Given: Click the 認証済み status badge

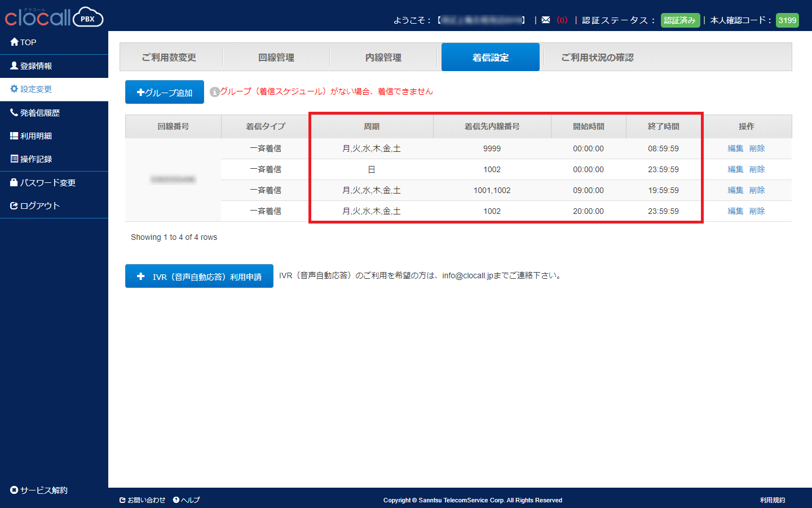Looking at the screenshot, I should tap(680, 20).
